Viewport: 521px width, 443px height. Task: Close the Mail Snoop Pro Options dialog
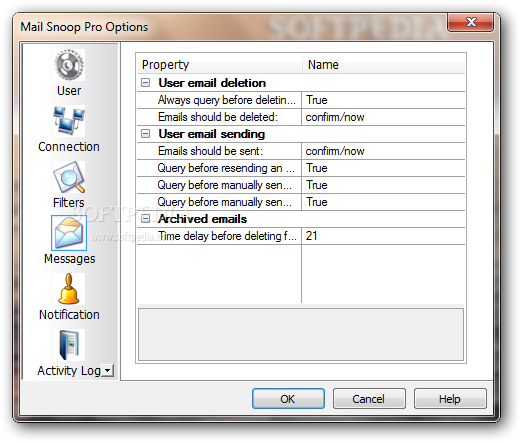point(470,22)
